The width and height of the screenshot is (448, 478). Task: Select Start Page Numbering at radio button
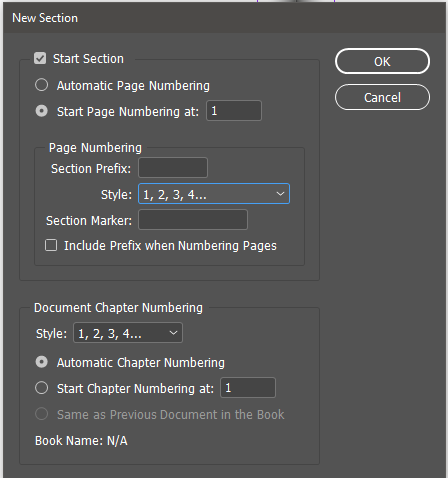(x=42, y=111)
